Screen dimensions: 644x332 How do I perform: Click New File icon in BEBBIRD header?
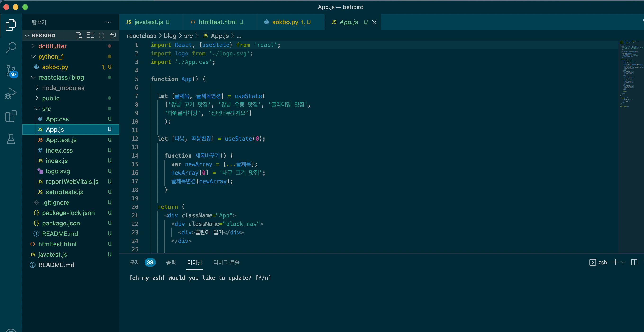[78, 36]
